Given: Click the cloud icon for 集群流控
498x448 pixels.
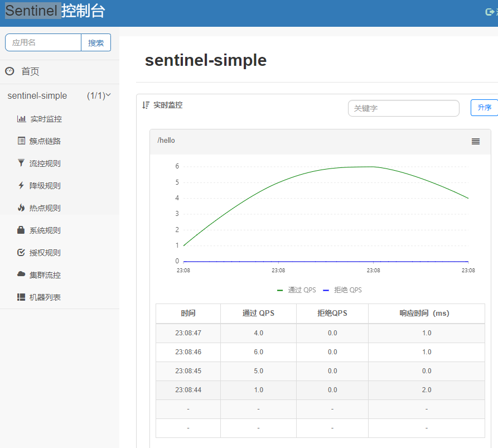Looking at the screenshot, I should click(21, 274).
